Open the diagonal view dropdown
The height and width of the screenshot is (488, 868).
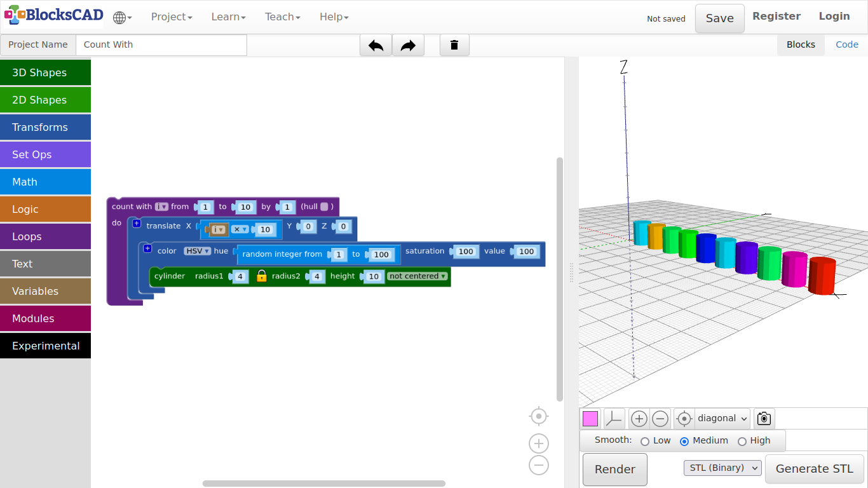click(x=722, y=419)
